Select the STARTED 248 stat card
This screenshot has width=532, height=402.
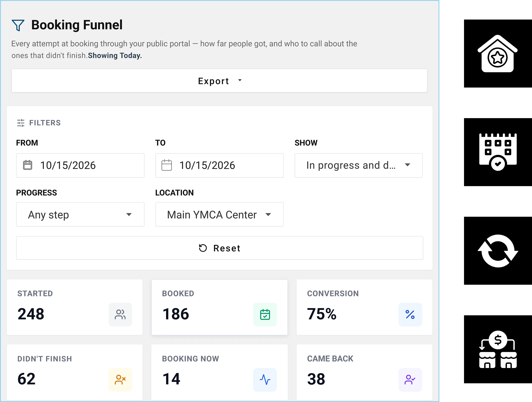tap(75, 307)
